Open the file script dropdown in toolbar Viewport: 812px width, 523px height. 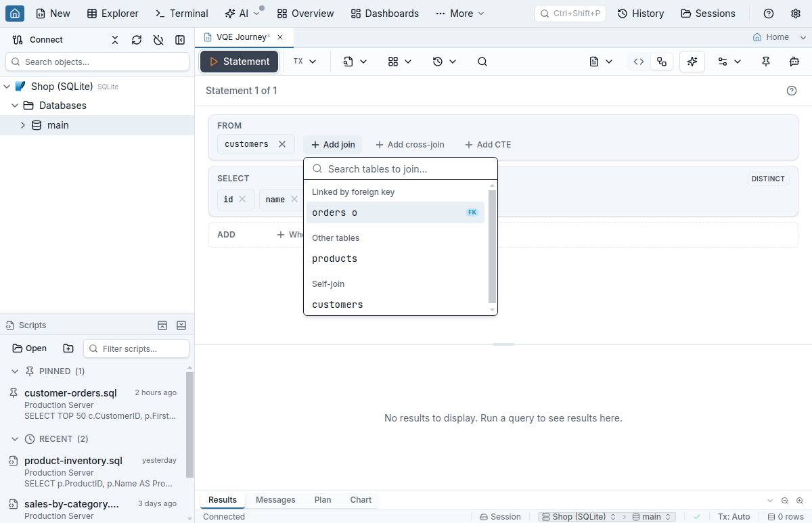(x=355, y=62)
